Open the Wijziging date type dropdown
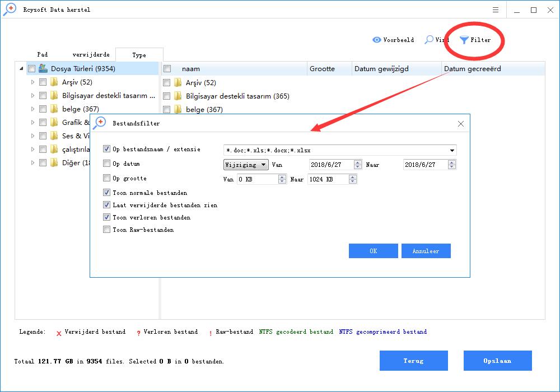Image resolution: width=560 pixels, height=392 pixels. click(246, 165)
